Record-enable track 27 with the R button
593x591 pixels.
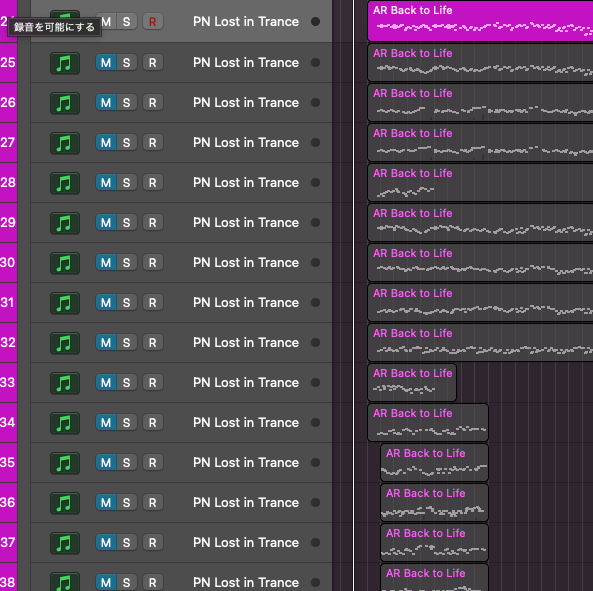(153, 143)
